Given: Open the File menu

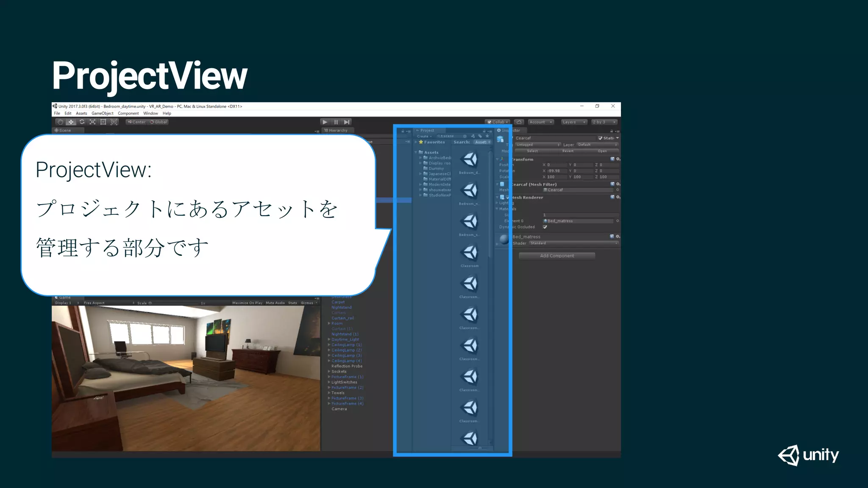Looking at the screenshot, I should click(57, 113).
